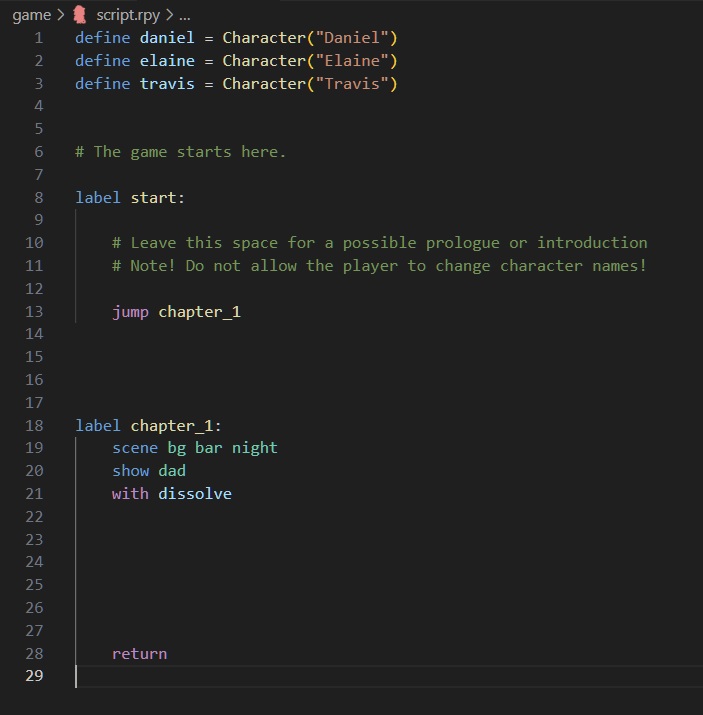Click the string "Elaine" on line 2
Screen dimensions: 703x715
point(352,61)
